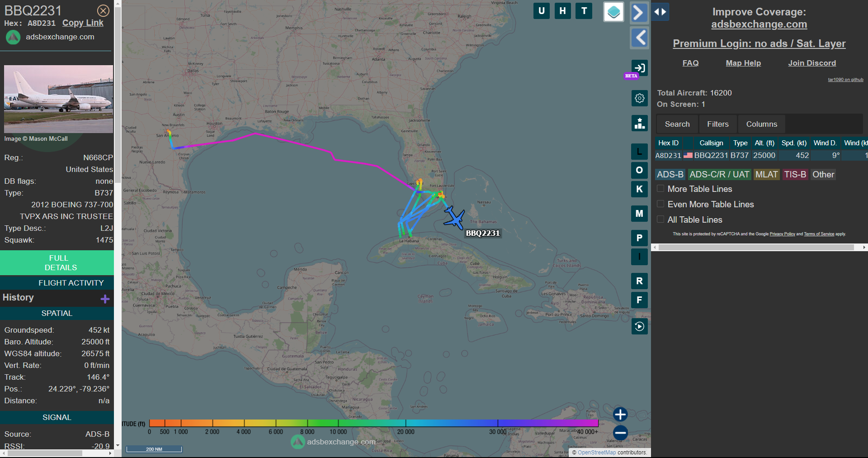Enable Even More Table Lines checkbox
868x458 pixels.
tap(660, 204)
